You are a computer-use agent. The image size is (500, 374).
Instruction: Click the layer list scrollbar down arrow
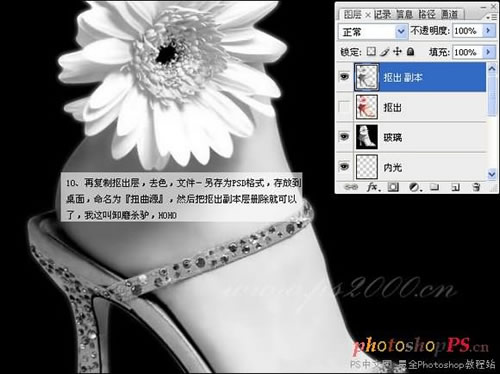click(x=492, y=174)
